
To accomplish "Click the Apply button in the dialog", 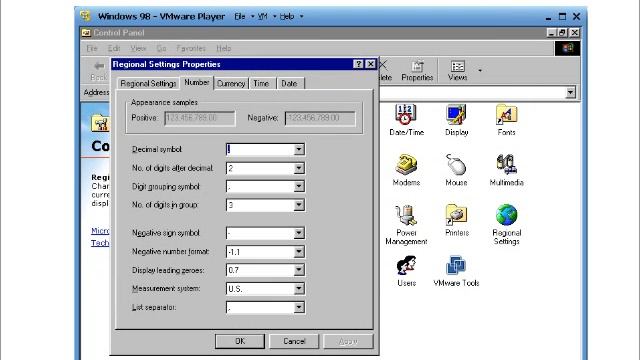I will [x=348, y=341].
